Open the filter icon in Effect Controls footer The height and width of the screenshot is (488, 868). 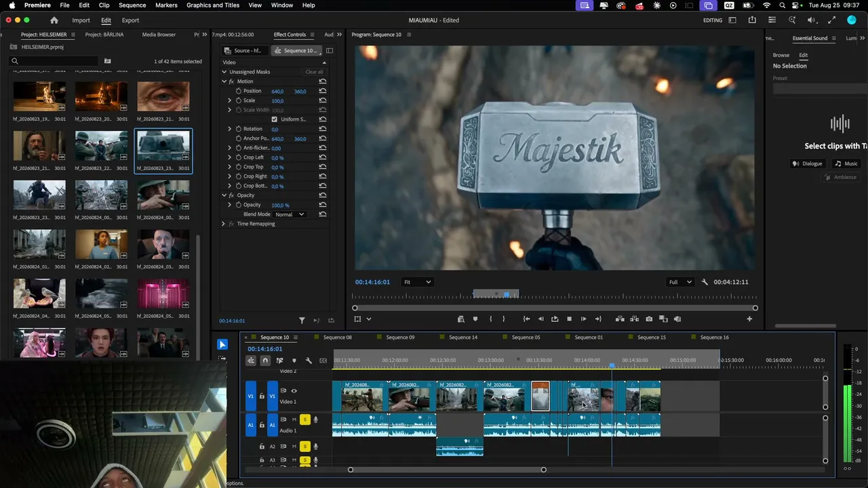302,321
